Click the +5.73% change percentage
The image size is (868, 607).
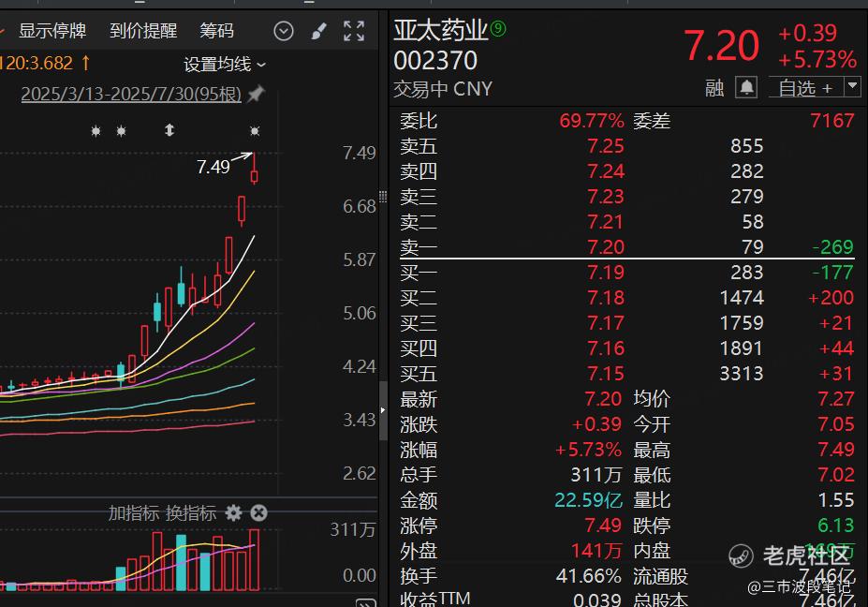[817, 59]
